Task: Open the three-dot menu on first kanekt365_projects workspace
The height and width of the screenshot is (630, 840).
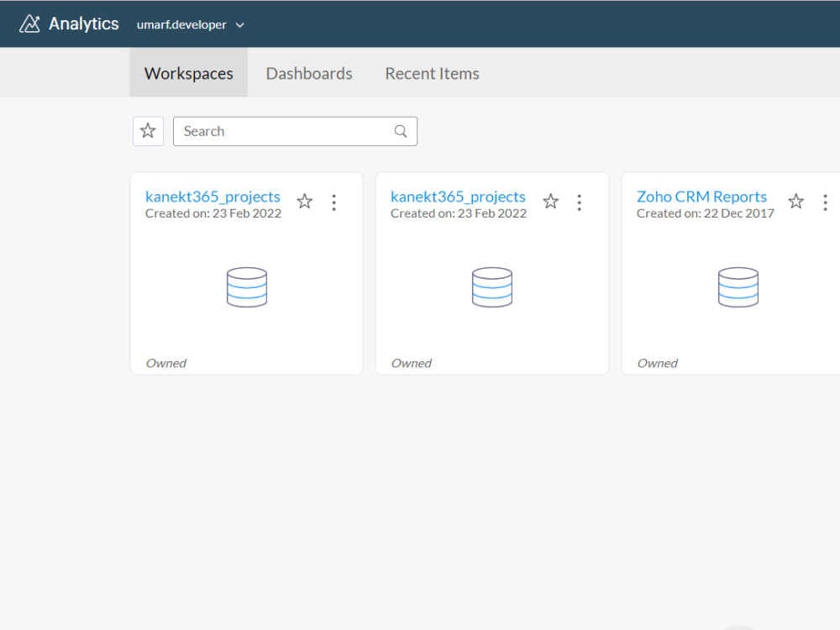Action: pyautogui.click(x=333, y=202)
